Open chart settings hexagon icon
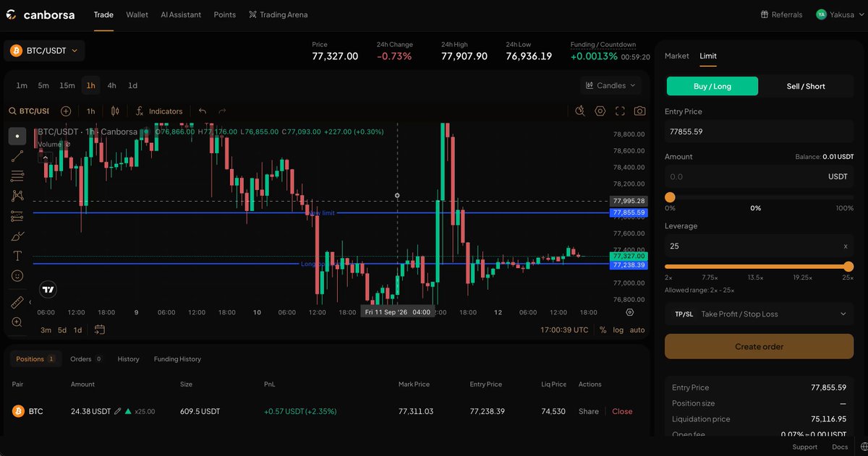868x456 pixels. (600, 111)
